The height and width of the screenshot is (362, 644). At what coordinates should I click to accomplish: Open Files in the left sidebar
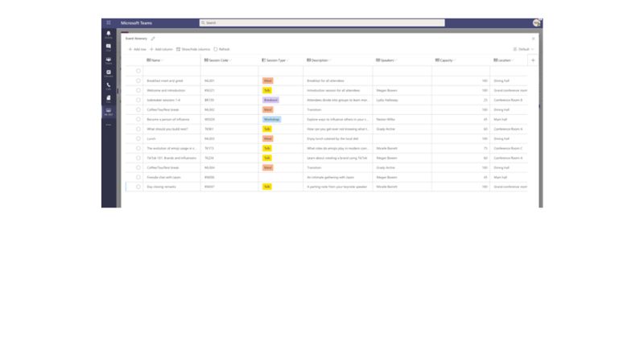click(109, 99)
